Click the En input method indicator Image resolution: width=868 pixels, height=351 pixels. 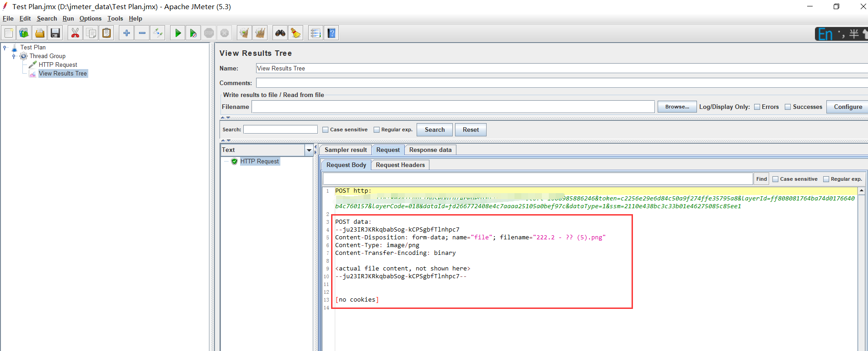coord(825,34)
